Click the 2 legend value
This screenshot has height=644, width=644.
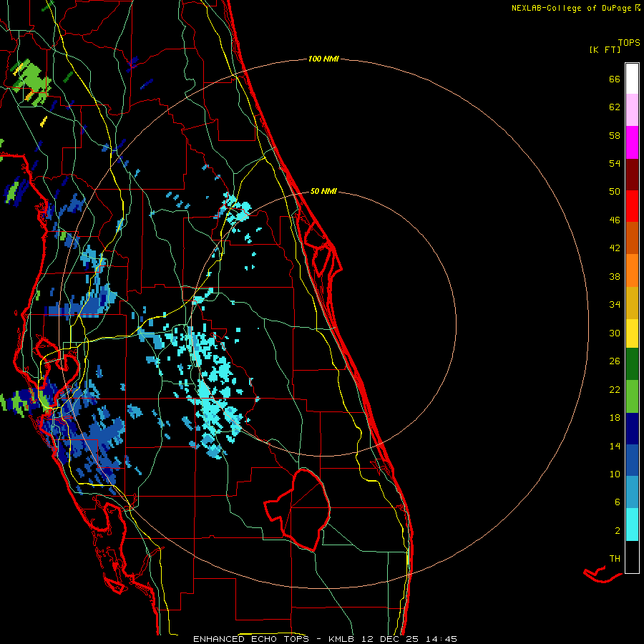(618, 530)
